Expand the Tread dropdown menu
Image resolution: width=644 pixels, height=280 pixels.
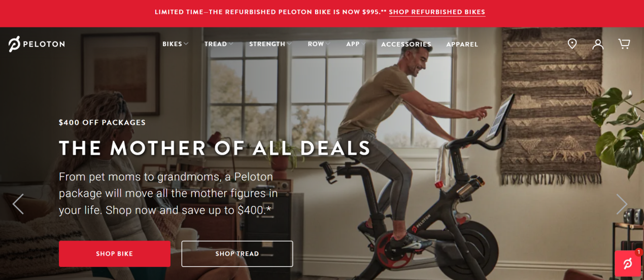(219, 44)
